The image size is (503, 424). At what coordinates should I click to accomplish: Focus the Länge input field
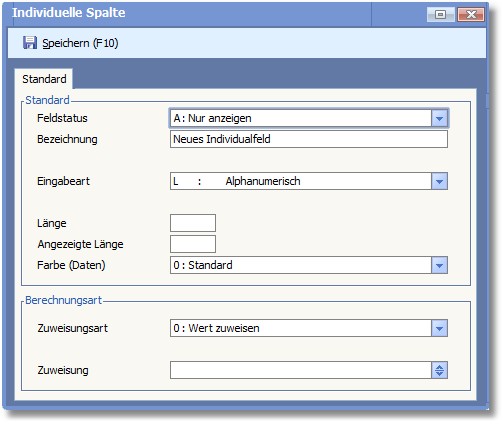[193, 223]
